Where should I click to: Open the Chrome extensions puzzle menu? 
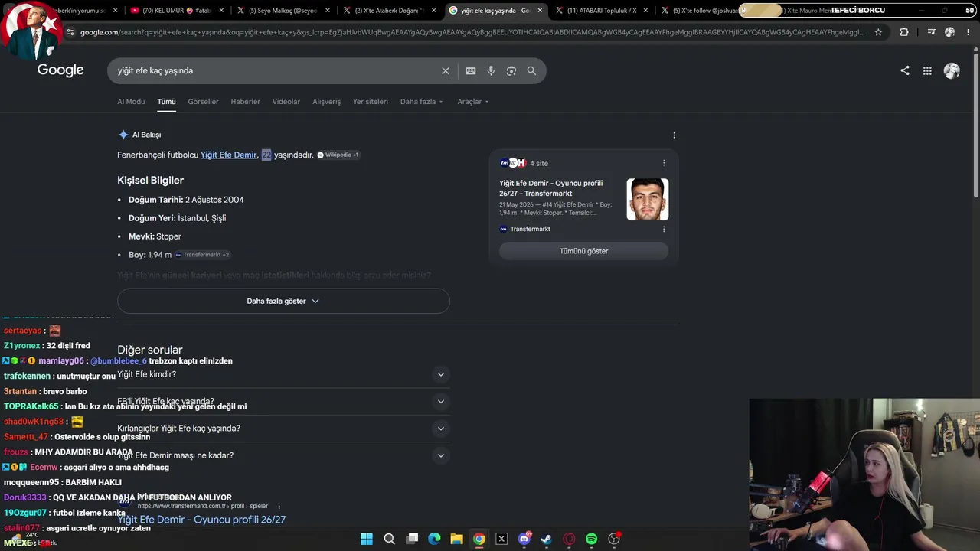904,32
